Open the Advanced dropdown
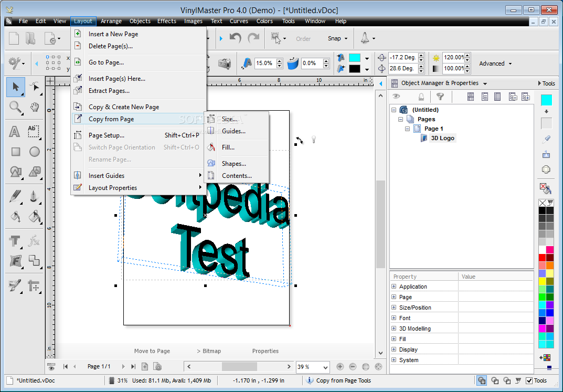Viewport: 563px width, 392px height. tap(510, 63)
